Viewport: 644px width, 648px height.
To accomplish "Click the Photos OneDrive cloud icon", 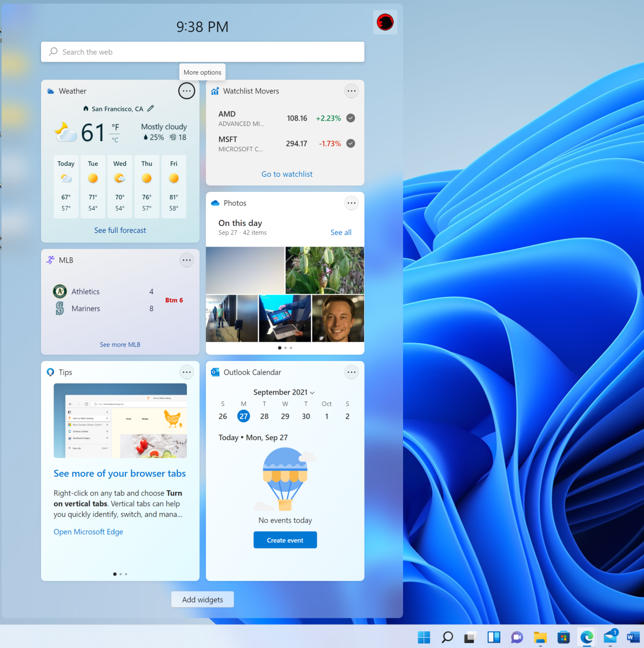I will pos(215,203).
